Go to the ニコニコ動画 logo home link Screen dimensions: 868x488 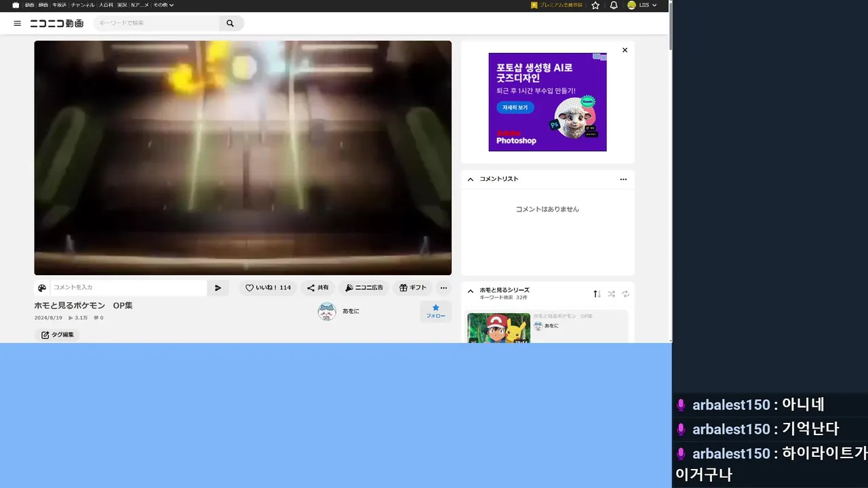coord(57,23)
